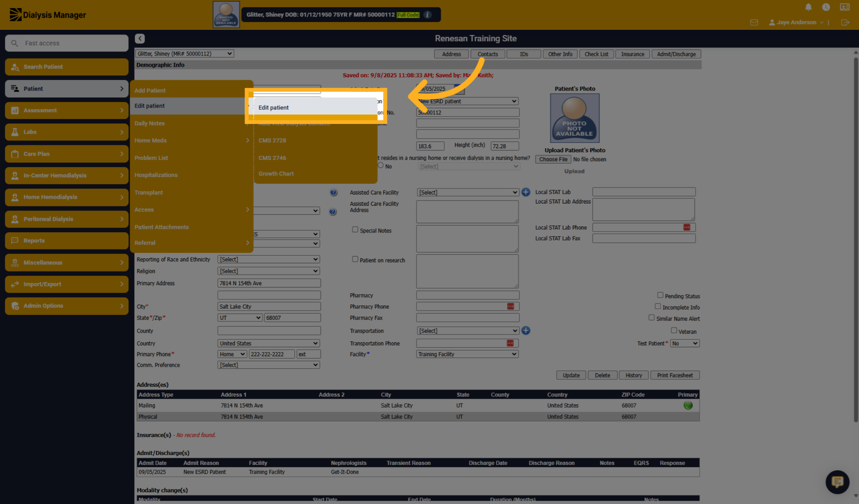Enable Pending Status checkbox
The width and height of the screenshot is (859, 504).
(x=660, y=295)
